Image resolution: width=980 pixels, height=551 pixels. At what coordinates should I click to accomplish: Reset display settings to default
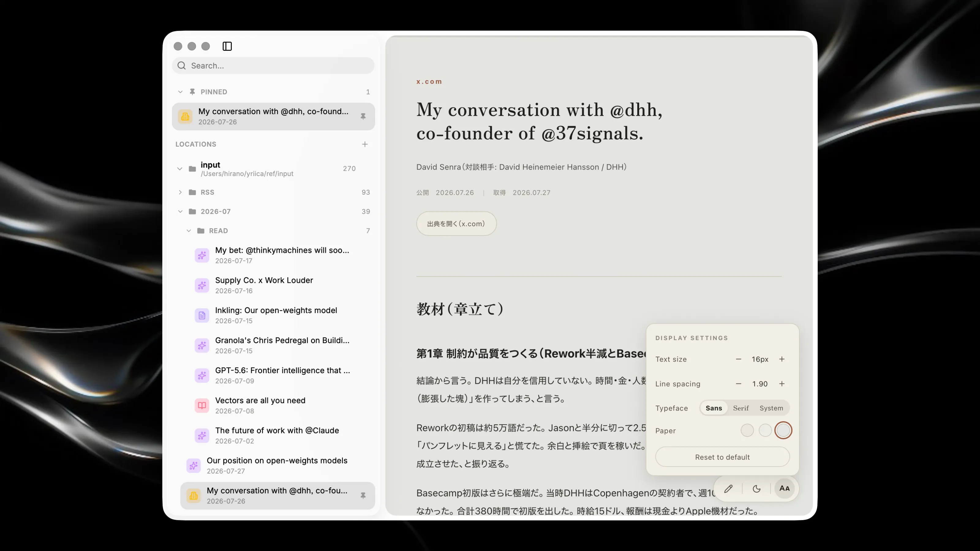[x=722, y=457]
